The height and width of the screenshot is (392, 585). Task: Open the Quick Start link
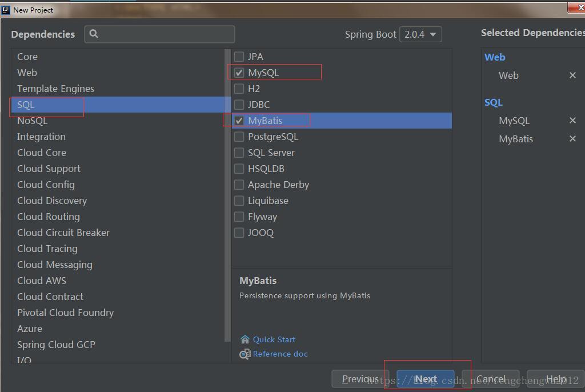pyautogui.click(x=274, y=340)
